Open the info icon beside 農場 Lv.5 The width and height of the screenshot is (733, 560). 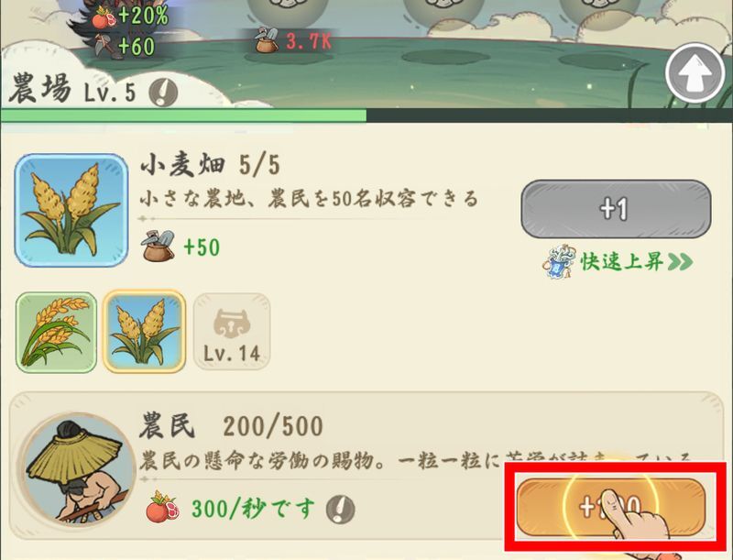pyautogui.click(x=163, y=92)
